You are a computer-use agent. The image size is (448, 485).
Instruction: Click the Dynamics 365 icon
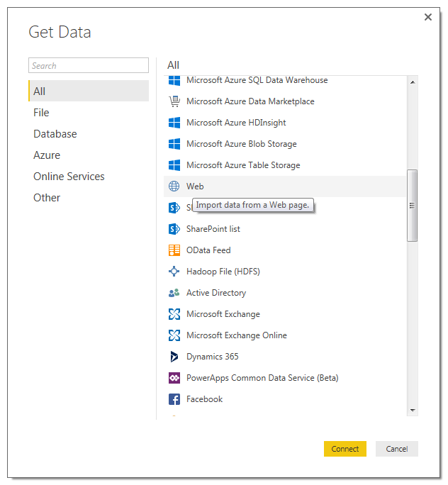(174, 357)
